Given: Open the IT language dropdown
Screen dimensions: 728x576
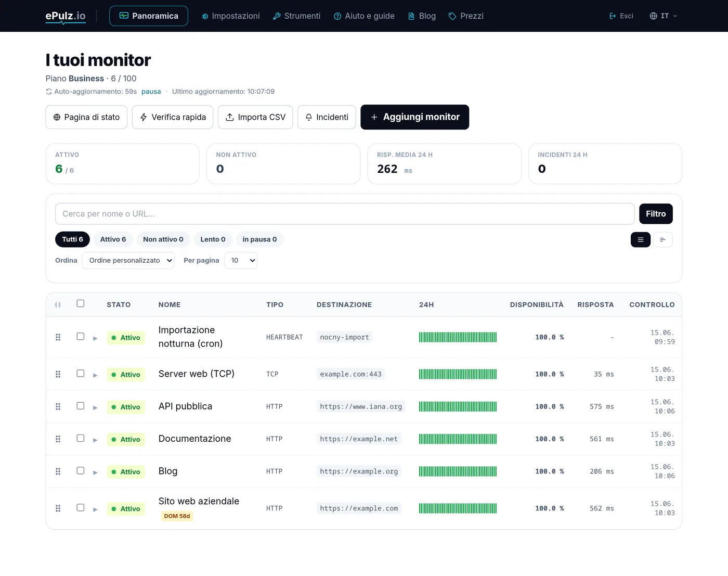Looking at the screenshot, I should (x=664, y=16).
